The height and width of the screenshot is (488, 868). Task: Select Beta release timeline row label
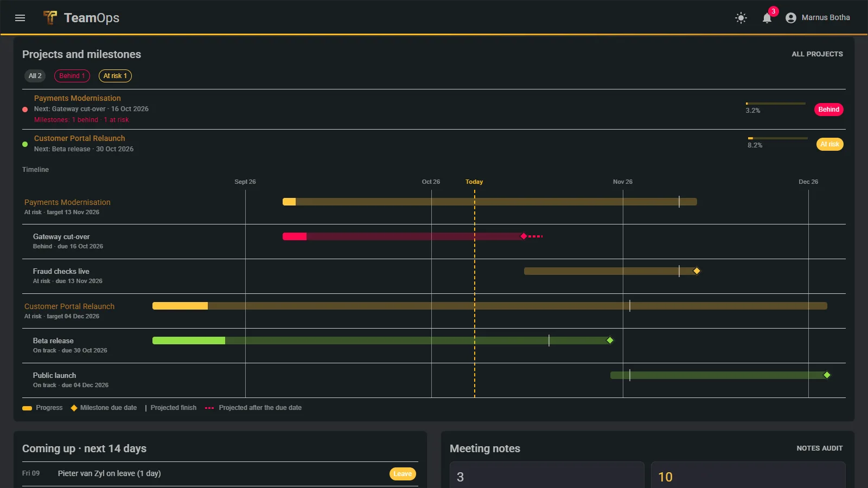click(x=53, y=341)
